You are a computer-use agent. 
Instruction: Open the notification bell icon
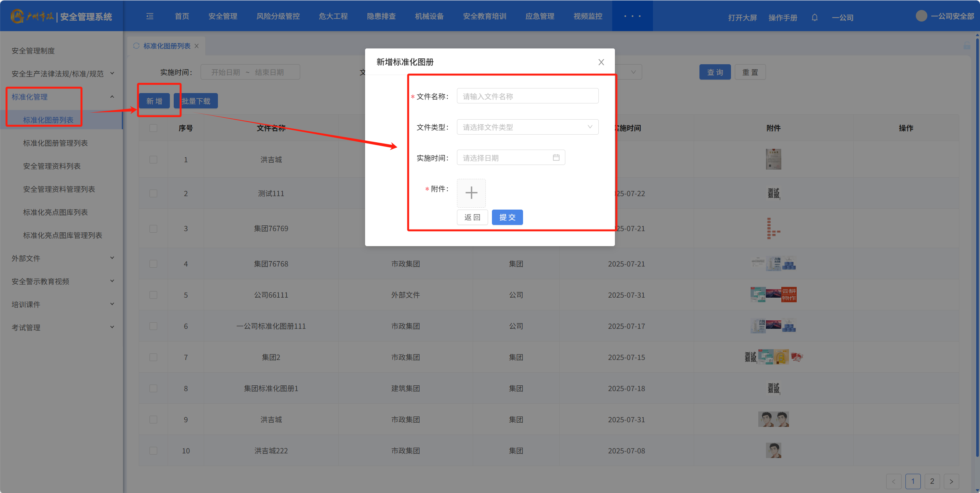click(814, 17)
